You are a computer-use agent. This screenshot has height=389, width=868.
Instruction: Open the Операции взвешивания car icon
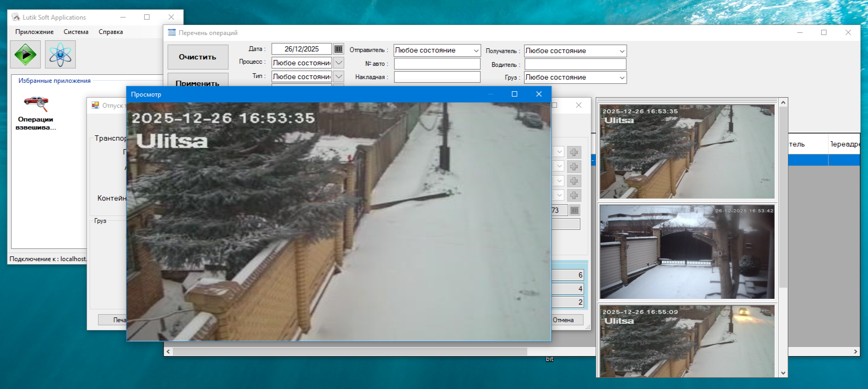point(36,103)
